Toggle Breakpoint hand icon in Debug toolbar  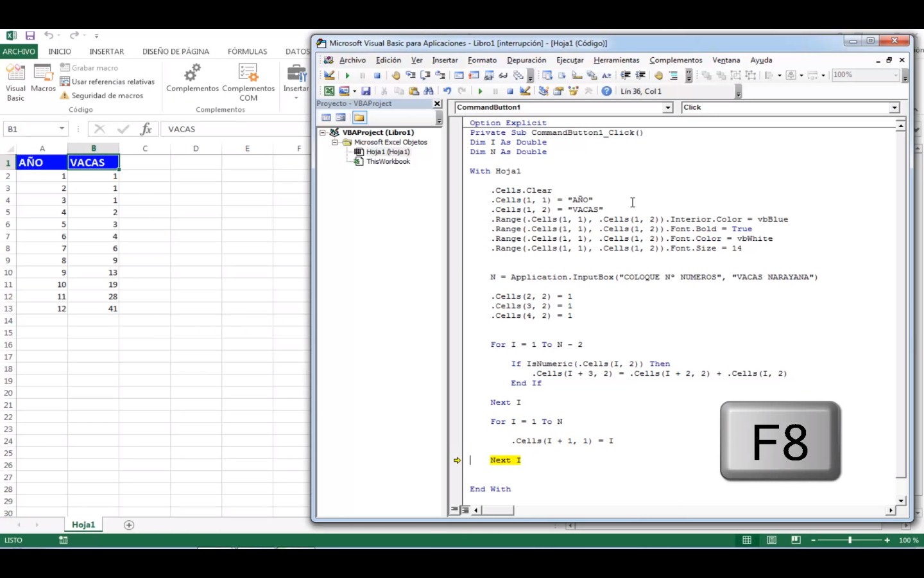point(396,75)
